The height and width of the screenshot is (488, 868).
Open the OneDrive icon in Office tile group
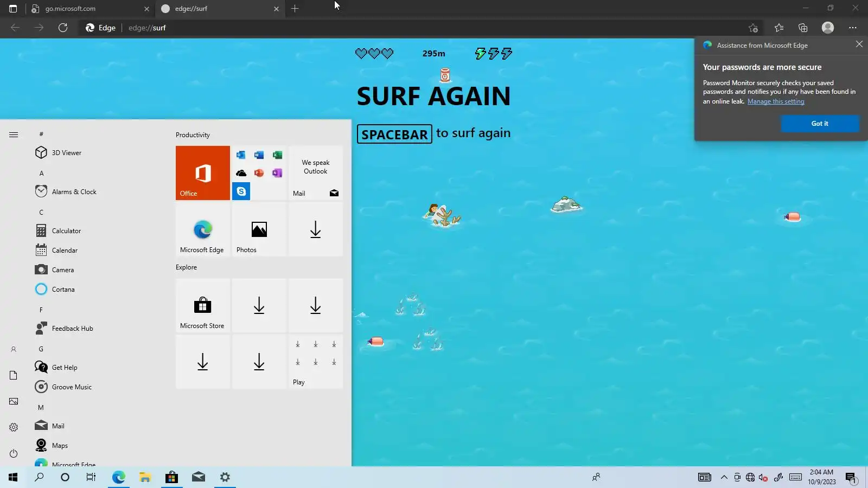pos(241,173)
